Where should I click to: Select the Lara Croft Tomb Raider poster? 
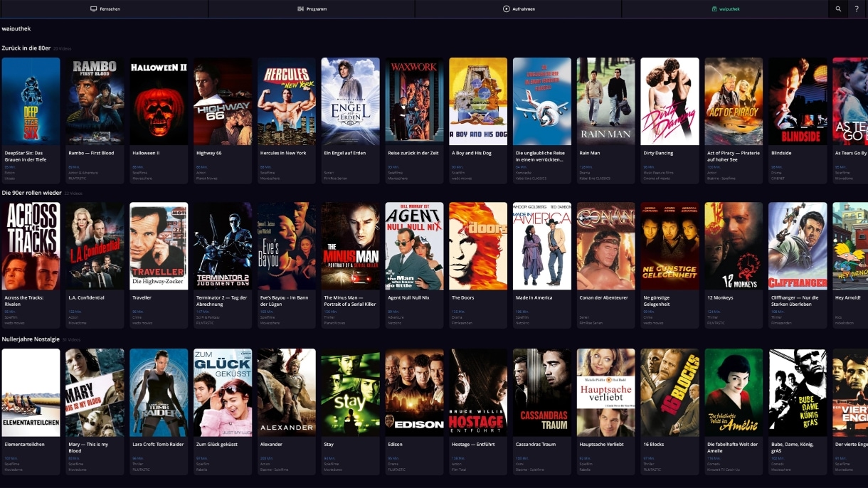click(x=159, y=392)
